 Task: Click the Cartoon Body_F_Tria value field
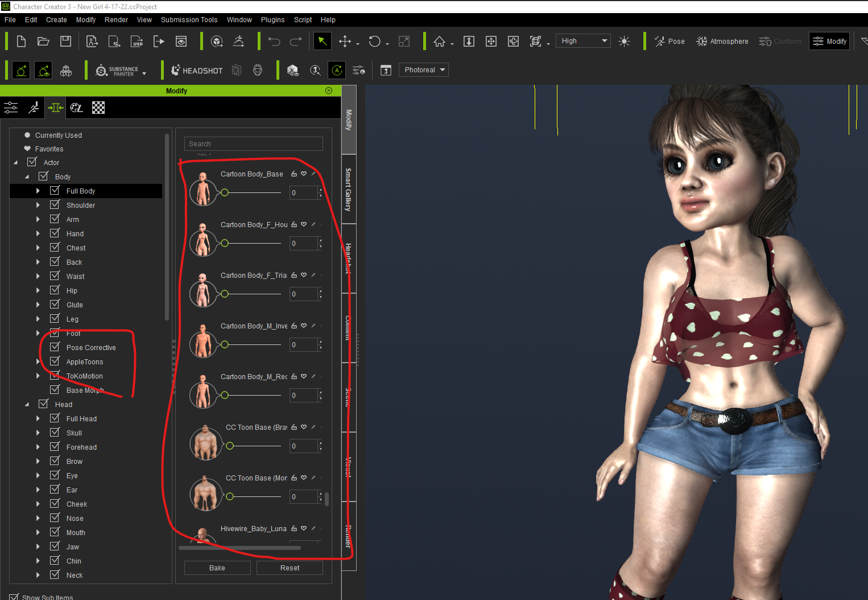click(x=304, y=294)
